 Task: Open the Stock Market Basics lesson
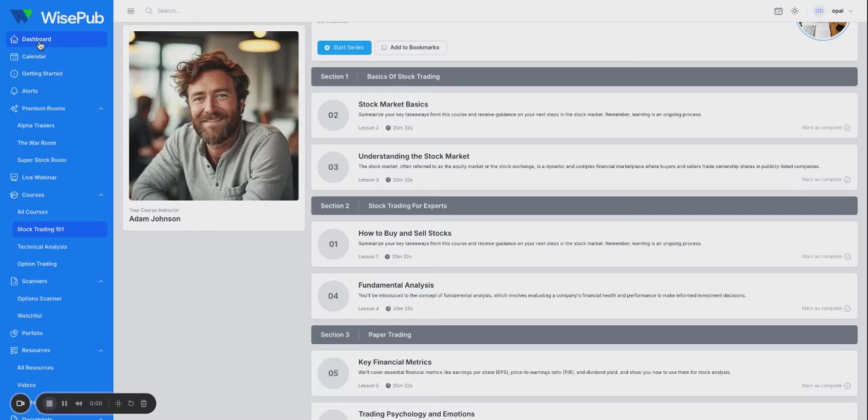584,115
